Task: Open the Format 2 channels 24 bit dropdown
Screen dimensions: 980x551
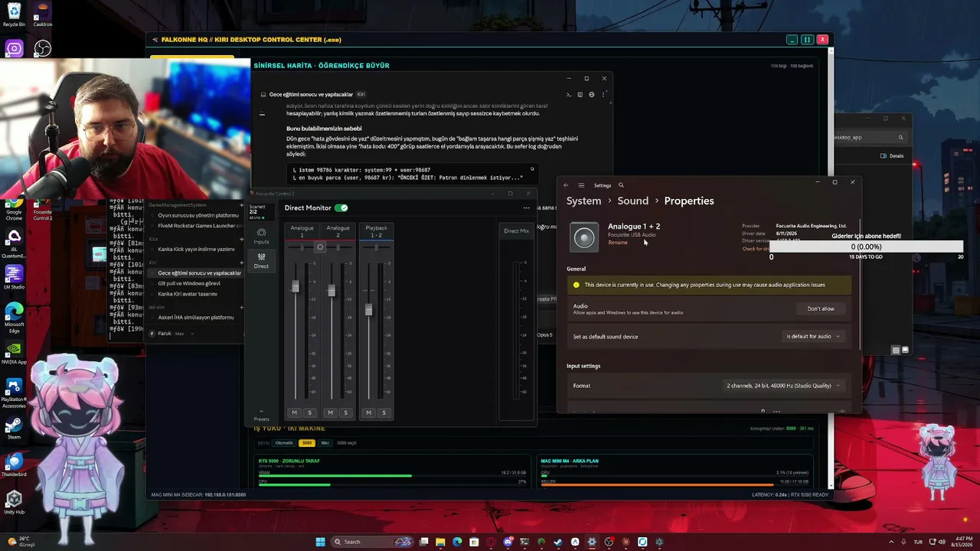Action: click(x=782, y=386)
